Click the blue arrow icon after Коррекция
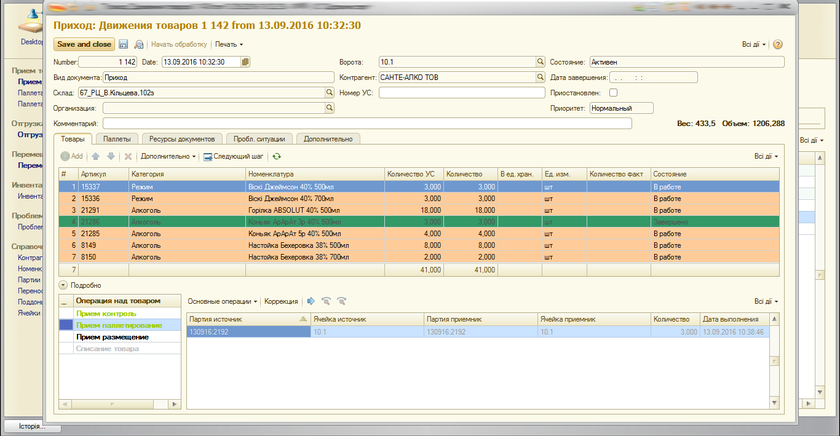840x436 pixels. [311, 300]
